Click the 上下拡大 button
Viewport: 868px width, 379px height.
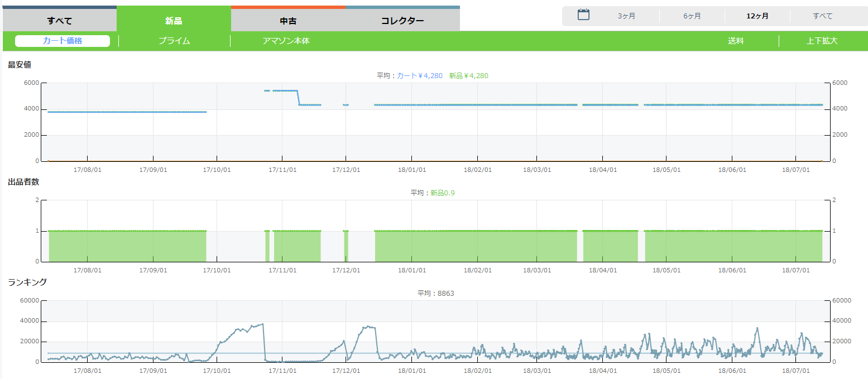coord(822,41)
